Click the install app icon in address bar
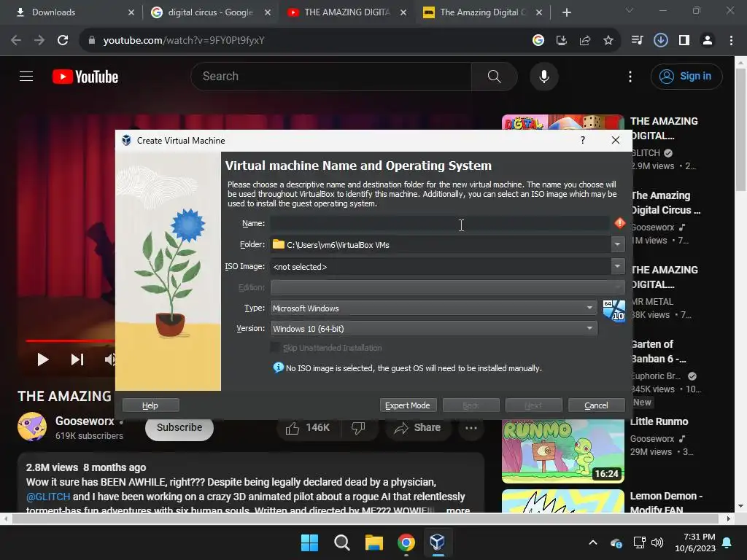Image resolution: width=747 pixels, height=560 pixels. coord(562,41)
